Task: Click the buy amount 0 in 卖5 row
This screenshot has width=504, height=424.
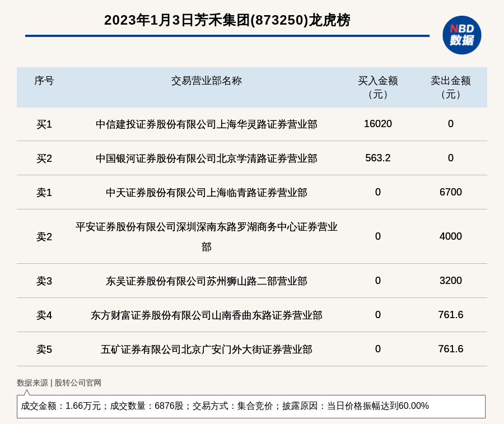Action: (x=377, y=349)
